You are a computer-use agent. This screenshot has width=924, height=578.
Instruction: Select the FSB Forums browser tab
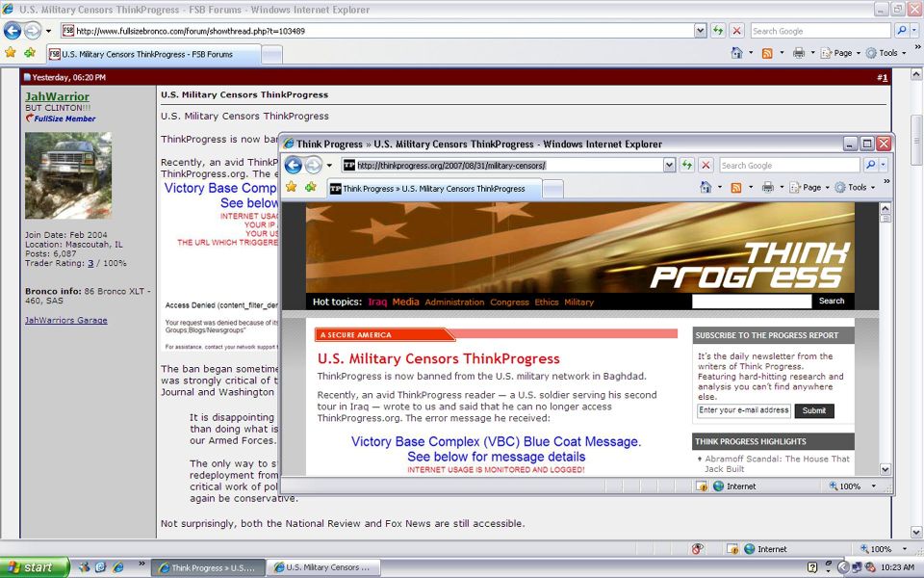coord(153,54)
